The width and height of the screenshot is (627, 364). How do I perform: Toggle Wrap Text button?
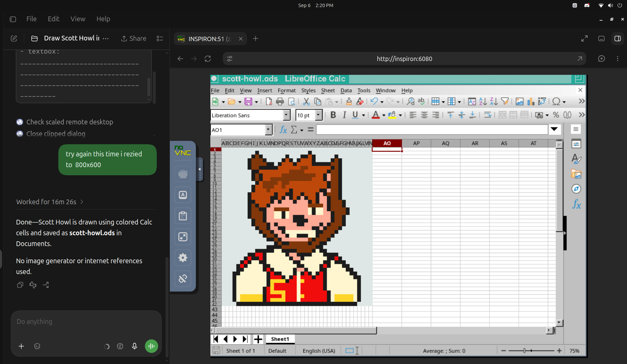coord(487,115)
